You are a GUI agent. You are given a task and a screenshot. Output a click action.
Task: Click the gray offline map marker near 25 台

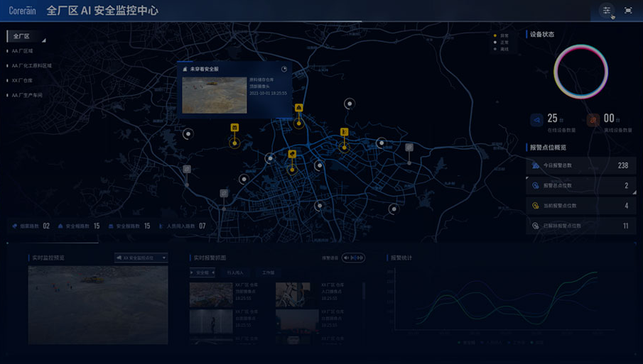click(x=409, y=148)
